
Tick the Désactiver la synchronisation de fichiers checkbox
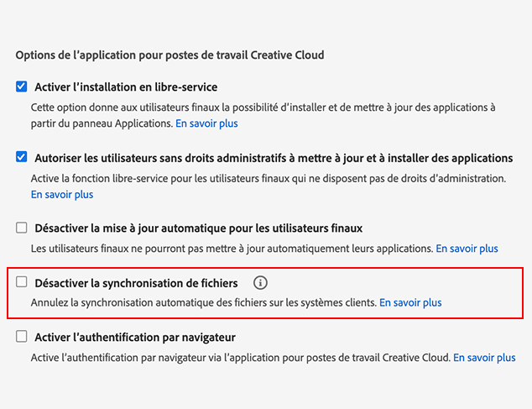pos(22,282)
